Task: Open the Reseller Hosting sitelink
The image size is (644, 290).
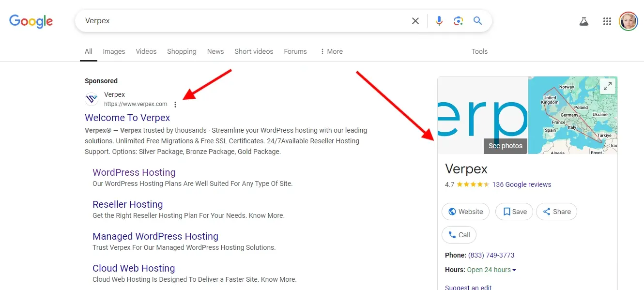Action: point(128,204)
